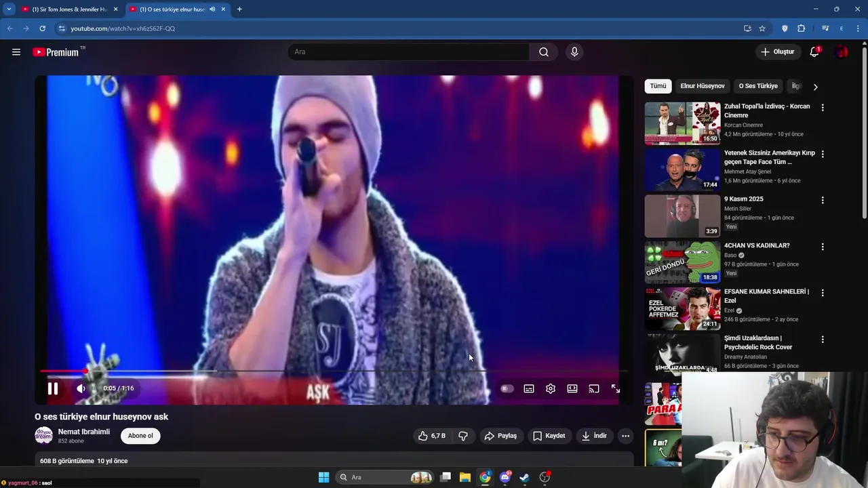868x488 pixels.
Task: Mute the O ses türkiye tab audio
Action: point(212,9)
